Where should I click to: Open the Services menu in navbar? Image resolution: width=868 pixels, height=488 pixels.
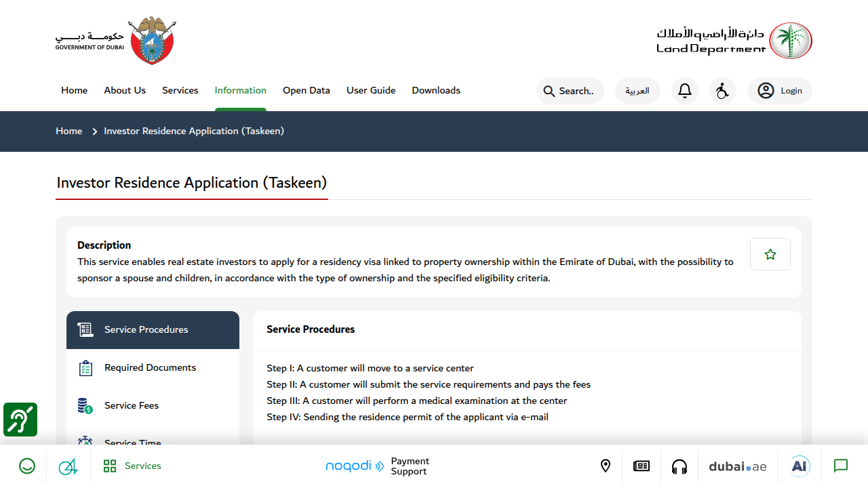pyautogui.click(x=180, y=90)
